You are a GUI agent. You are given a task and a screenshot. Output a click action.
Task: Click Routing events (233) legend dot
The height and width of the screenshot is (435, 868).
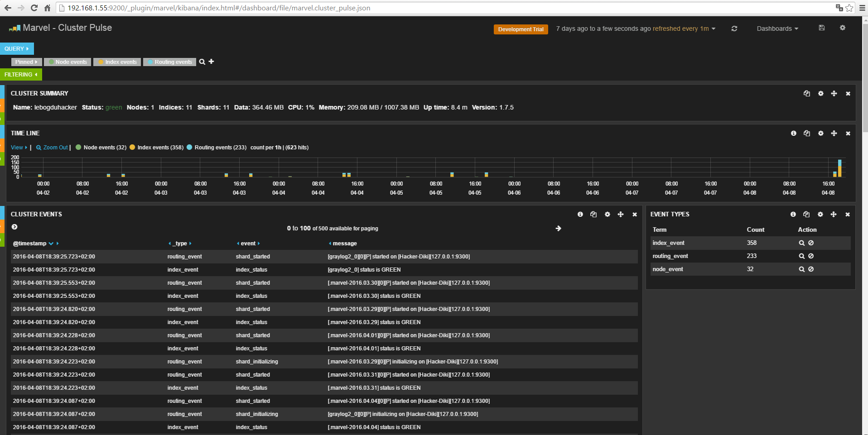(x=189, y=147)
